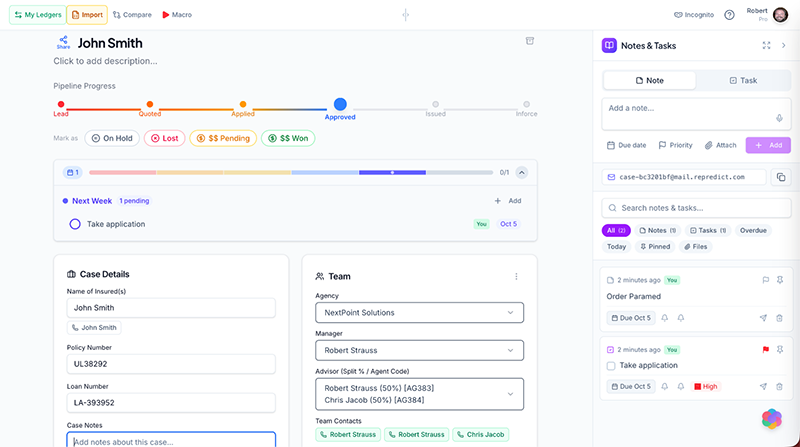Send the Order Paramed note

pos(763,318)
